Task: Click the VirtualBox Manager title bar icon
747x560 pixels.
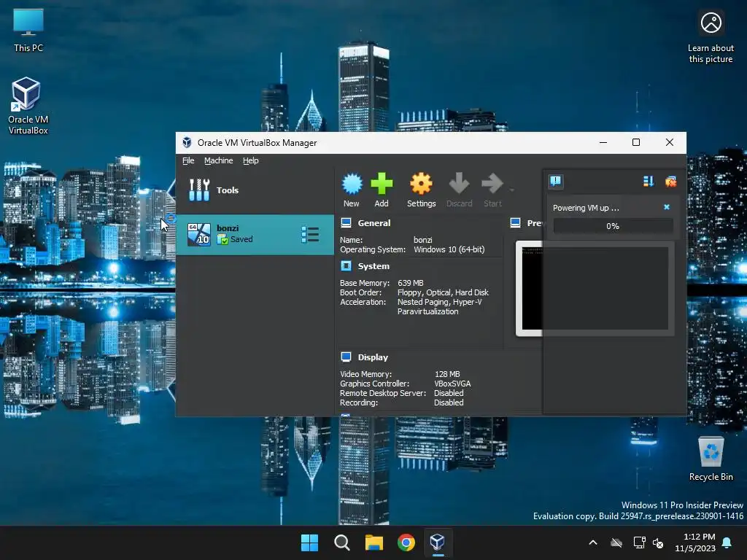Action: coord(187,142)
